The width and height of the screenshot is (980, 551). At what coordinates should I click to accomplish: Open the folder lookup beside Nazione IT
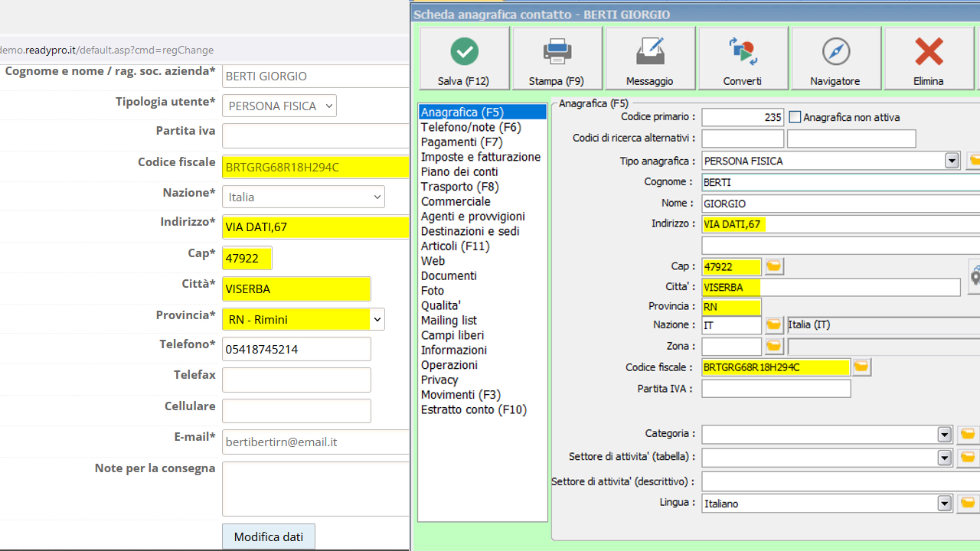[x=773, y=324]
